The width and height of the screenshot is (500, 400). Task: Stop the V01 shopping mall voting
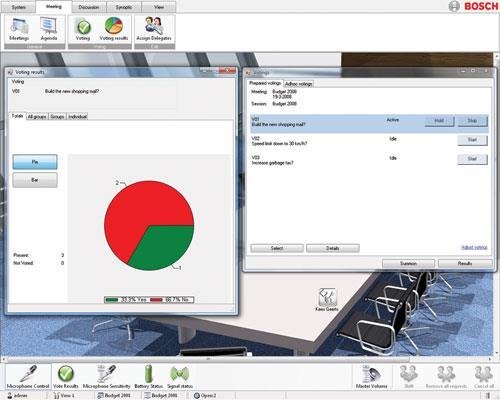coord(472,121)
